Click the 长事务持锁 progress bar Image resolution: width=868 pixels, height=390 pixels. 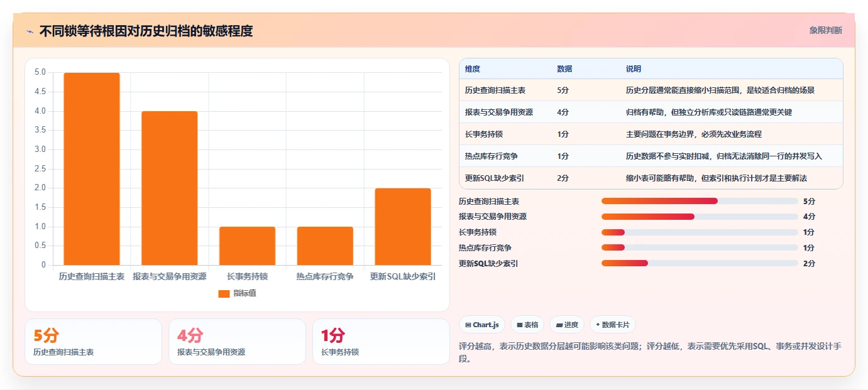click(700, 232)
